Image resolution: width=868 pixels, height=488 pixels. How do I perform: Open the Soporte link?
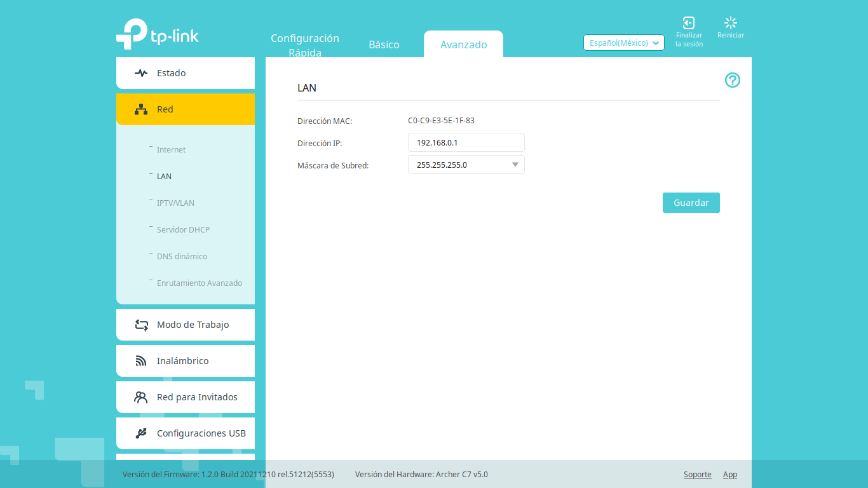point(698,475)
